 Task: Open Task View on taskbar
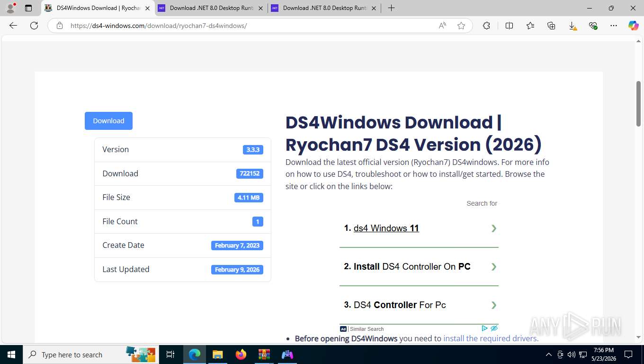pyautogui.click(x=170, y=355)
